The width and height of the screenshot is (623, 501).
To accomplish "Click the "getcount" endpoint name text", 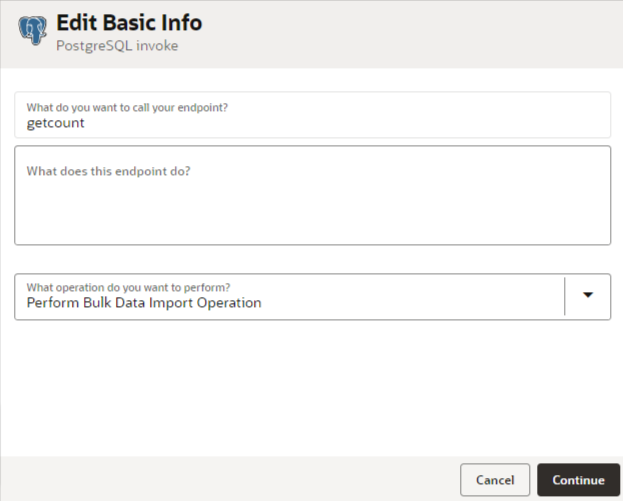I will (56, 123).
